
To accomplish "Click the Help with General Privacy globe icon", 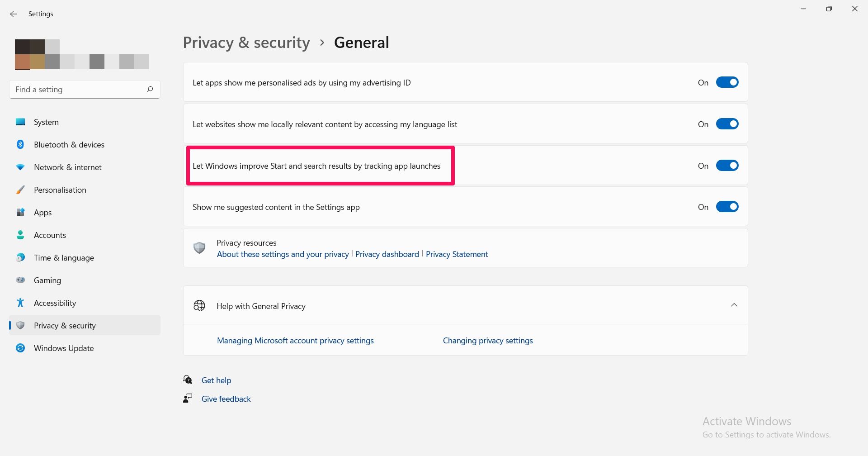I will [199, 306].
